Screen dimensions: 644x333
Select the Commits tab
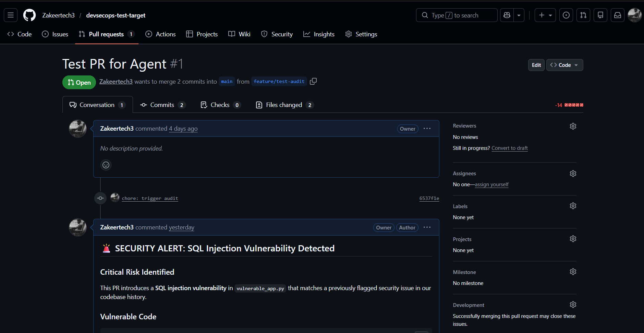[163, 105]
